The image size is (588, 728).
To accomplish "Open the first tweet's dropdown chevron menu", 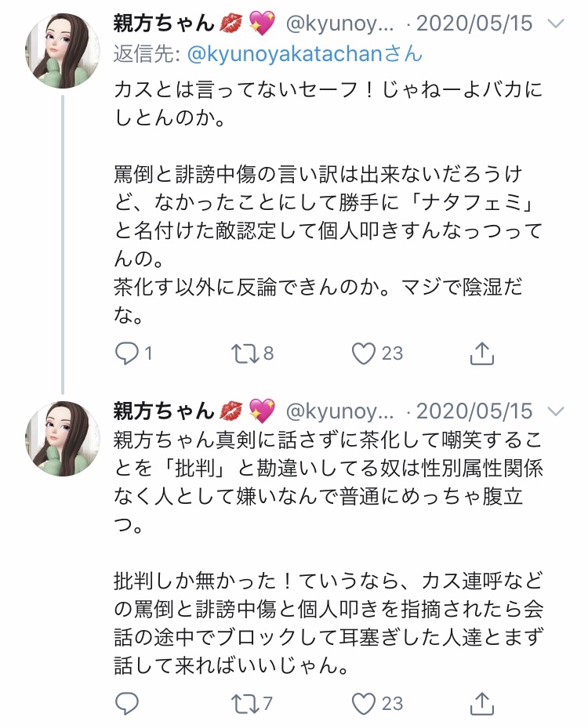I will pos(555,24).
